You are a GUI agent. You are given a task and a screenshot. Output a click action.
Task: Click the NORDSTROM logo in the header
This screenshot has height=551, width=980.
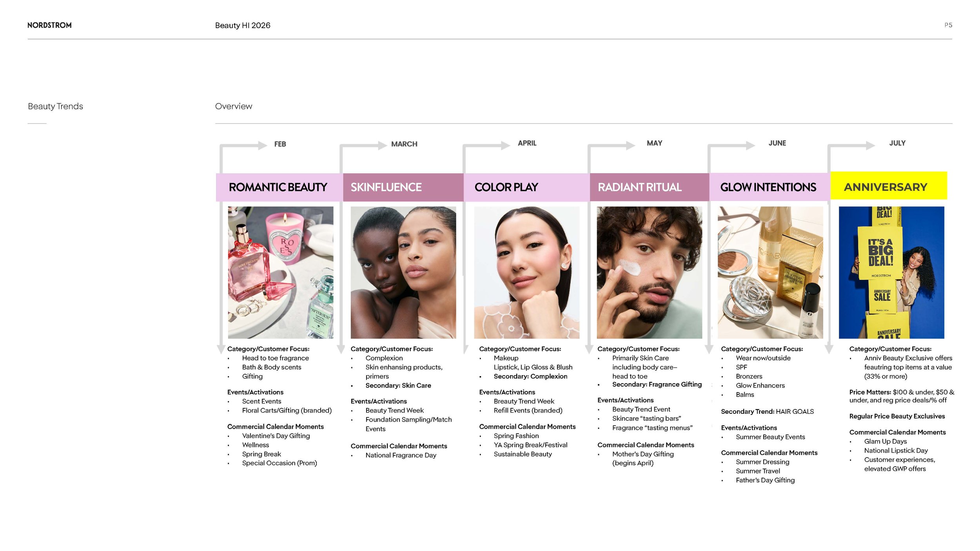(49, 25)
